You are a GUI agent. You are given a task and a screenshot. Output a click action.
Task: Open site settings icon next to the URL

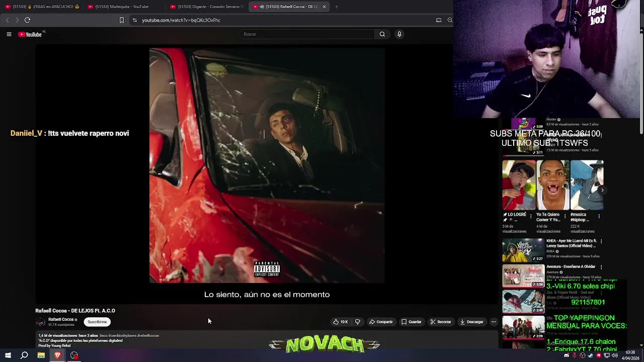click(134, 20)
